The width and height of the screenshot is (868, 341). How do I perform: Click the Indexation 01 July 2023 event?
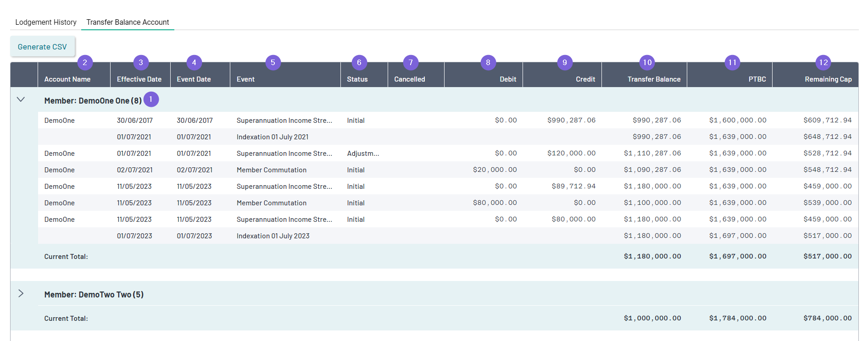(x=273, y=236)
